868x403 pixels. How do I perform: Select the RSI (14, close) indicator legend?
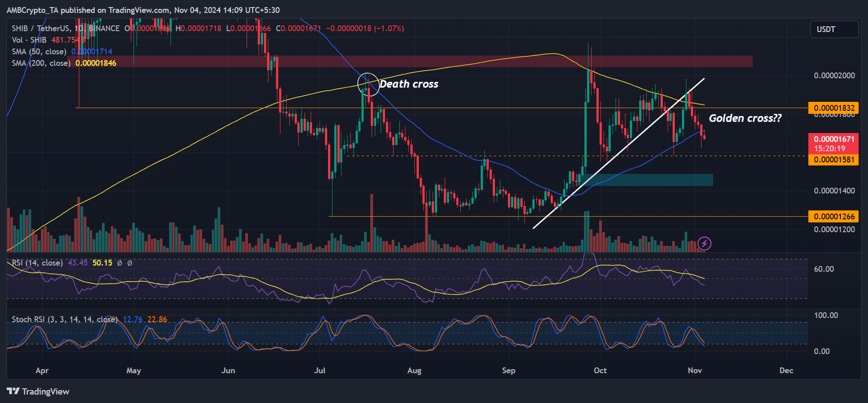tap(37, 263)
